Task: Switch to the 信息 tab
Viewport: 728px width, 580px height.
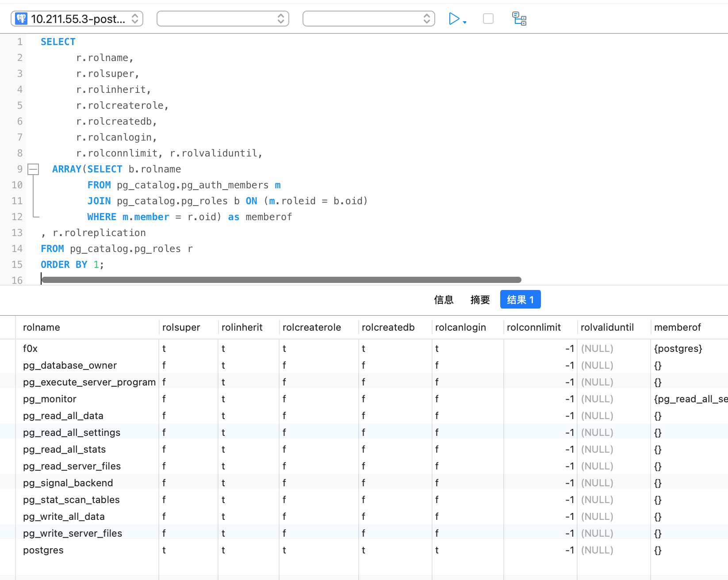Action: pyautogui.click(x=444, y=300)
